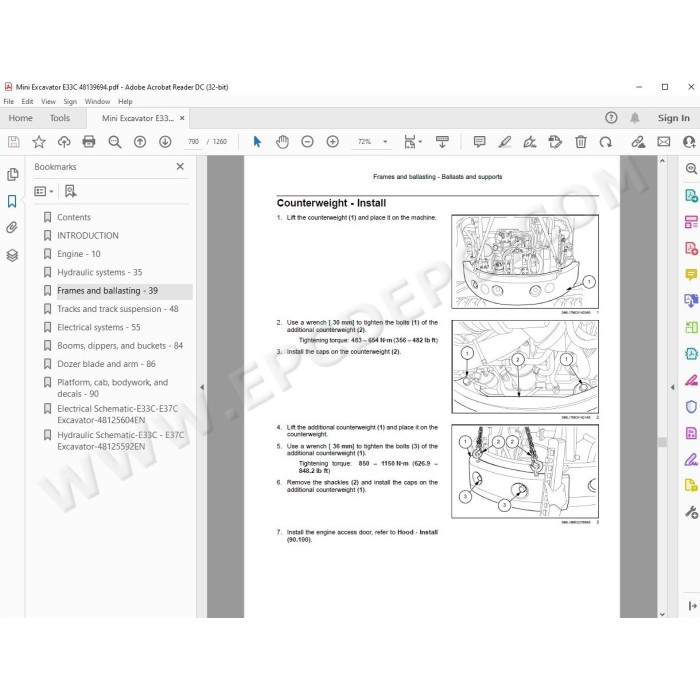
Task: Open the Sign menu
Action: point(70,101)
